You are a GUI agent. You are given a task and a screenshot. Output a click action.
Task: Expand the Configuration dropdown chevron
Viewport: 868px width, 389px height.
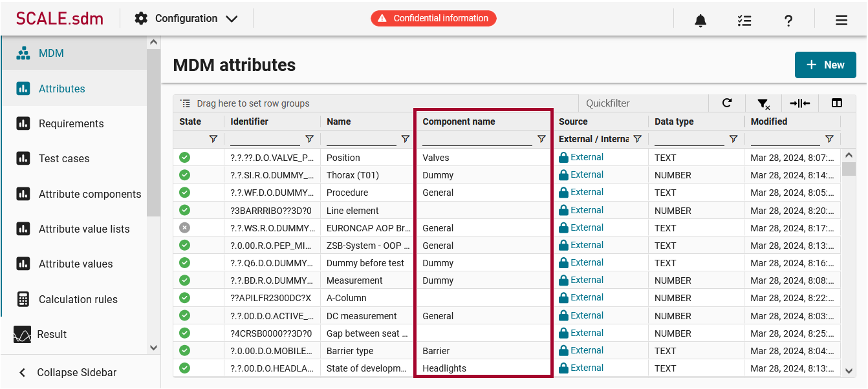pyautogui.click(x=232, y=19)
